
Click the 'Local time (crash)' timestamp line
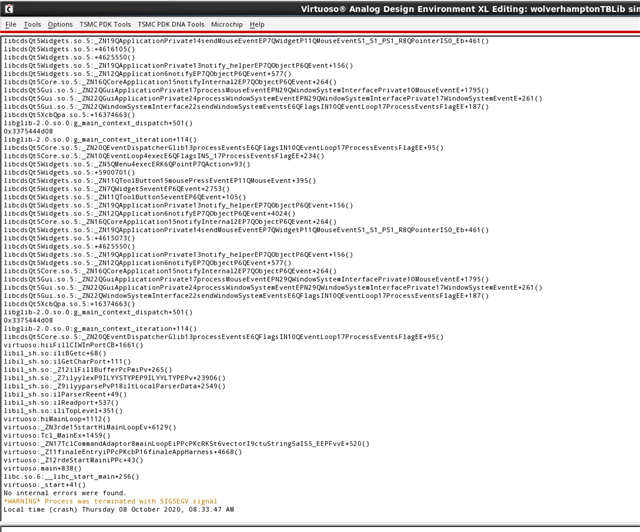point(119,510)
